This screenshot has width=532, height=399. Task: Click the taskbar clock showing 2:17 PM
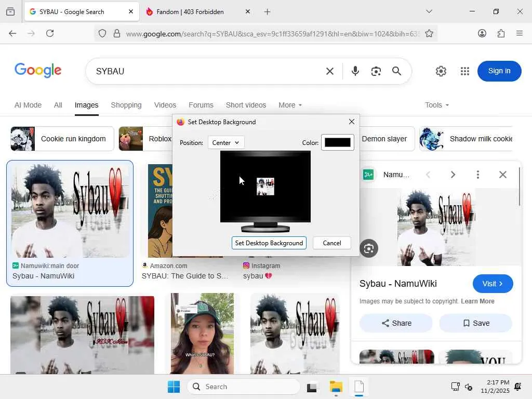click(x=495, y=387)
